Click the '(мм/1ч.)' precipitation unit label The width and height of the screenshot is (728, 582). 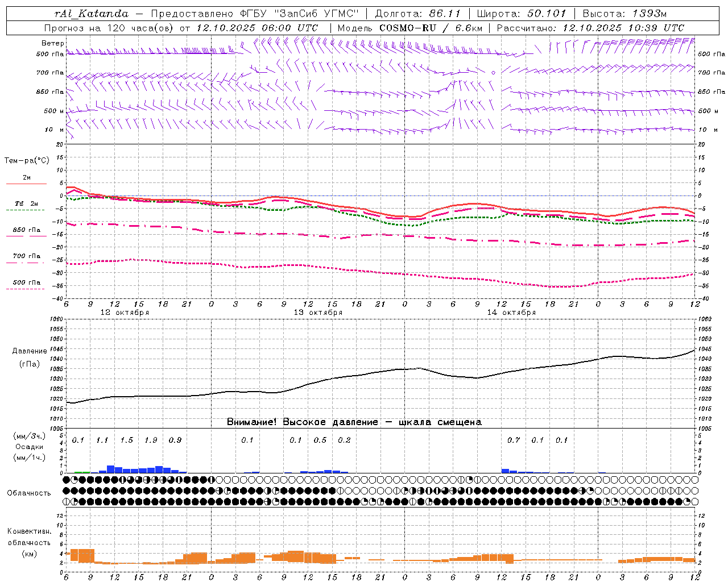tap(29, 458)
